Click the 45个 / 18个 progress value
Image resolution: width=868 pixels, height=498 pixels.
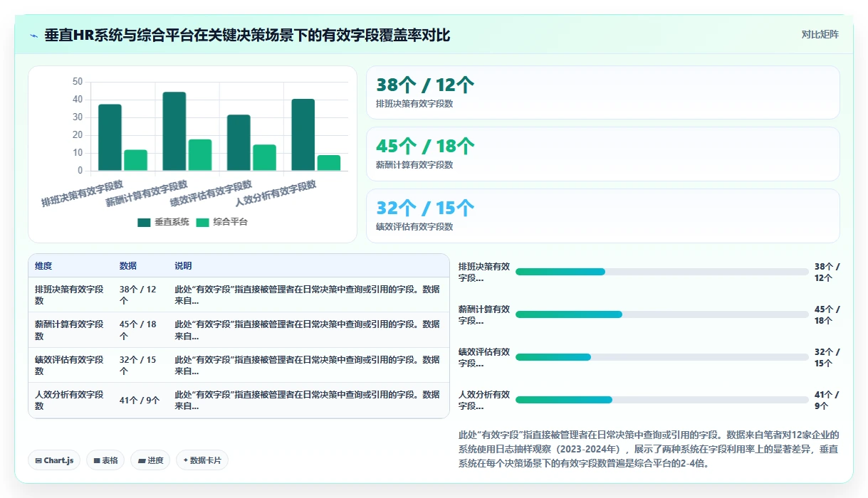click(x=827, y=314)
